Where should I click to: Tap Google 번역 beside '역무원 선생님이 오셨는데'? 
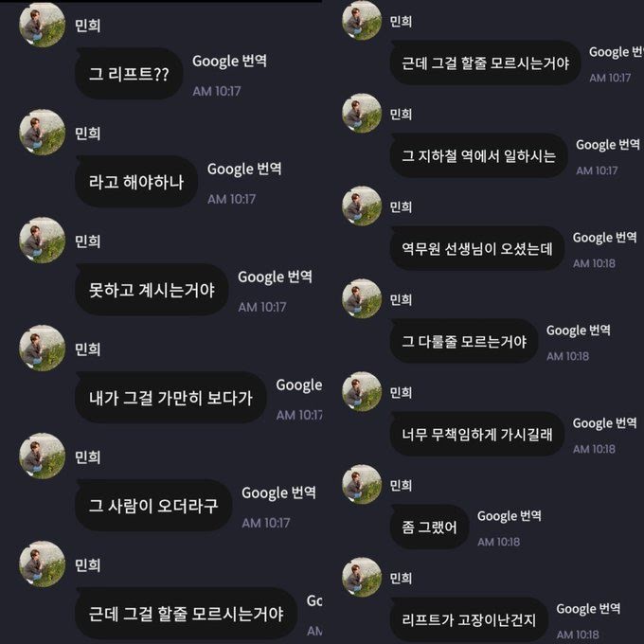[604, 238]
